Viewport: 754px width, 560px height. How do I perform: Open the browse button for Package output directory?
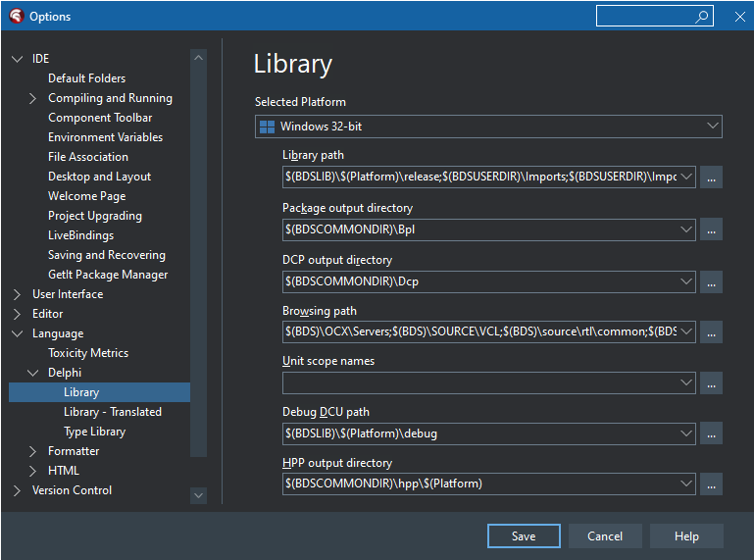(711, 229)
